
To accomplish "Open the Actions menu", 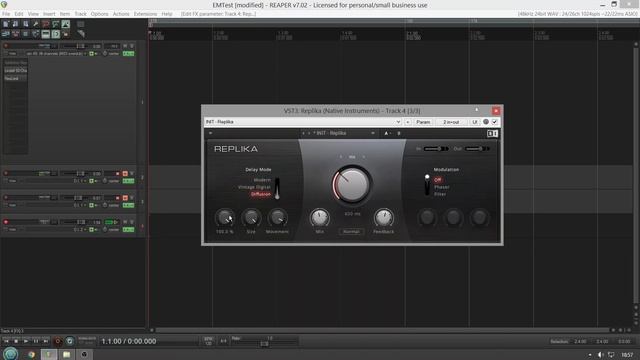I will tap(121, 14).
